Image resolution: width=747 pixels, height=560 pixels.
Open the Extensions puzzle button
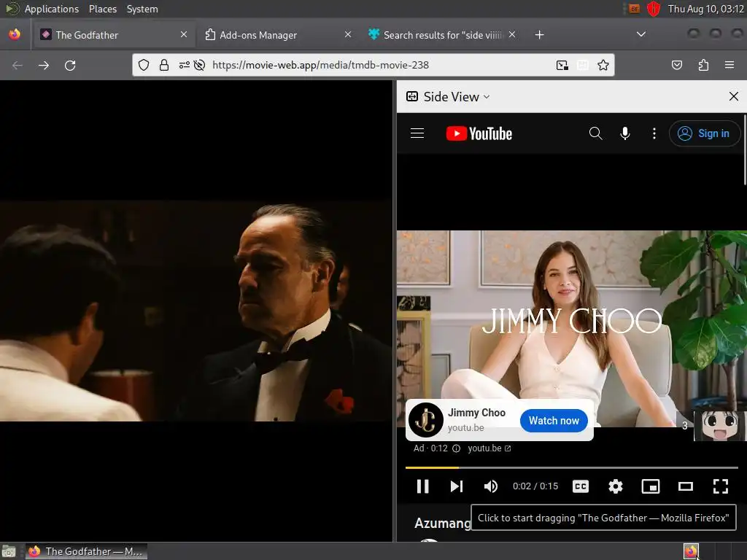click(703, 65)
